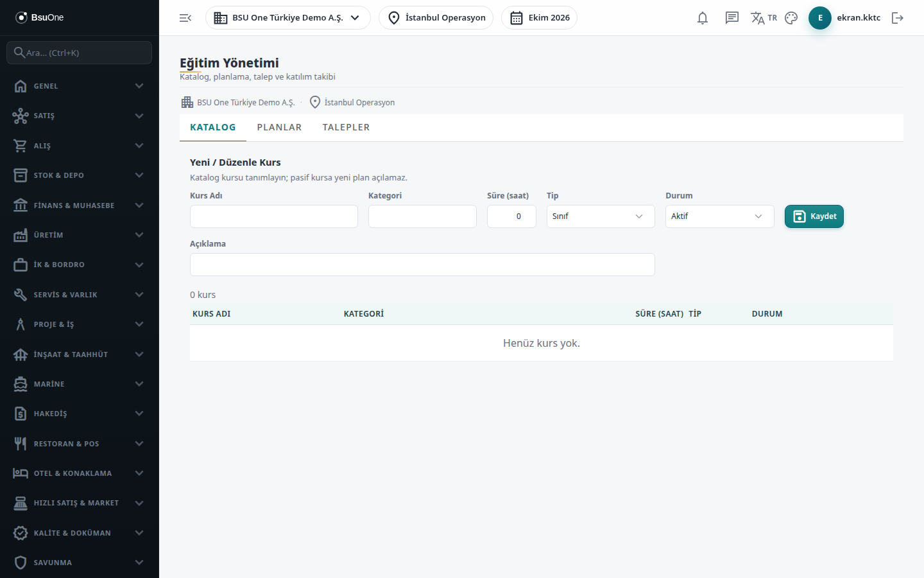This screenshot has height=578, width=924.
Task: Click Restoran & POS cutlery icon
Action: (x=21, y=444)
